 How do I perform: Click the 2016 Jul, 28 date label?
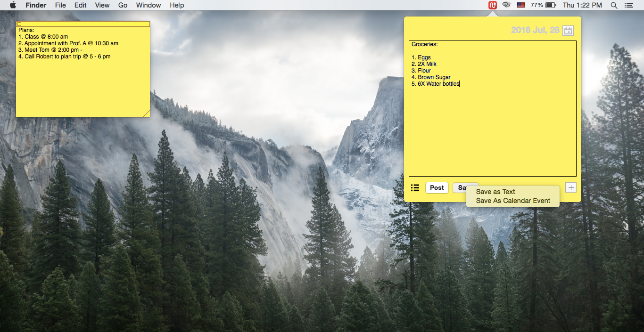tap(535, 30)
